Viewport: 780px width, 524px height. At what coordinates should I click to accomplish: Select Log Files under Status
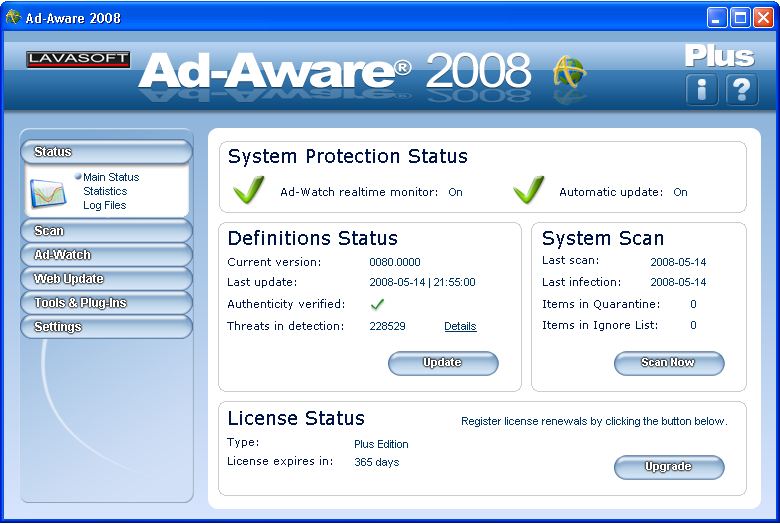click(104, 205)
